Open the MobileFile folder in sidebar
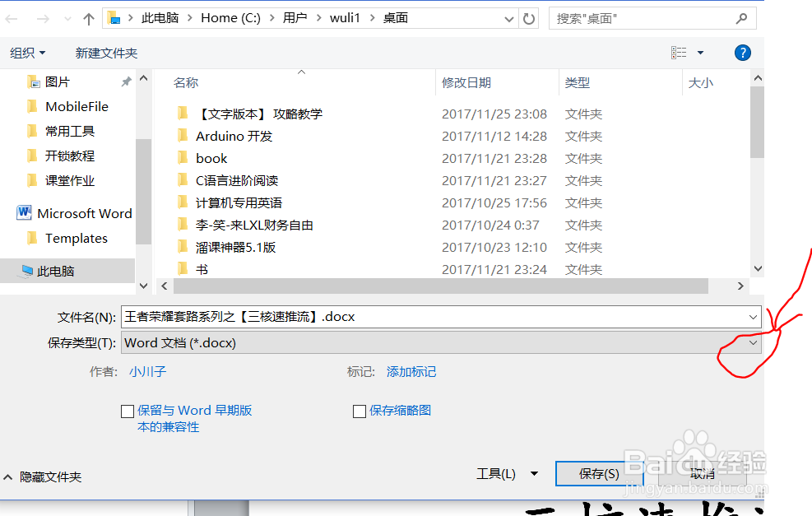 point(77,105)
